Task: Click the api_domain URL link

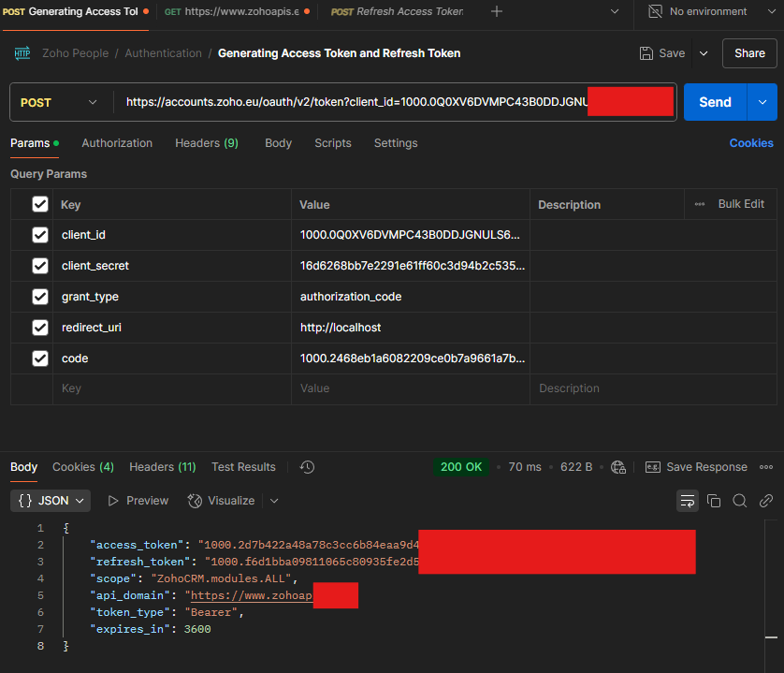Action: (251, 595)
